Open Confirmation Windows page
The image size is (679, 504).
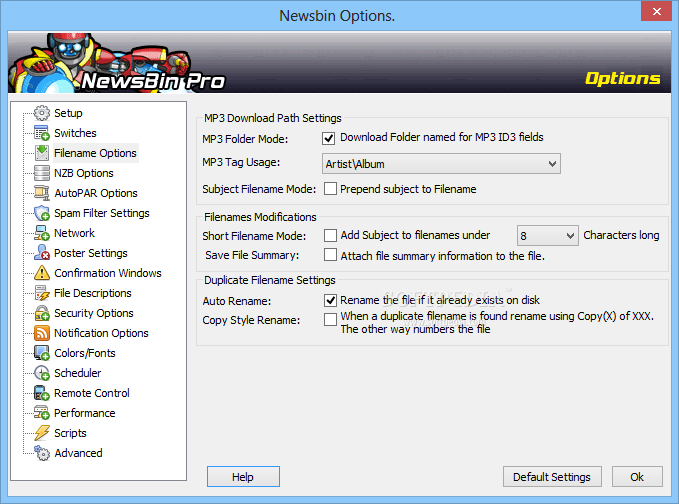(x=108, y=273)
